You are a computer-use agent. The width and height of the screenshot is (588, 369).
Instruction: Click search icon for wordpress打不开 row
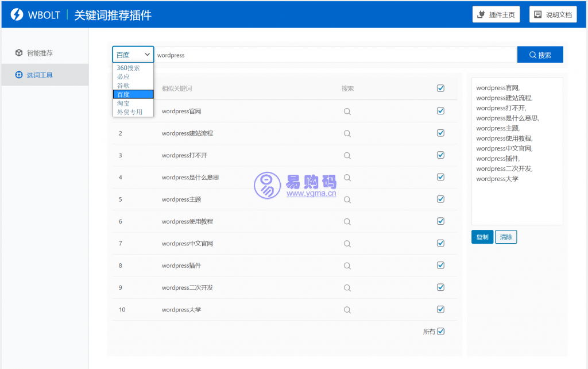click(347, 155)
